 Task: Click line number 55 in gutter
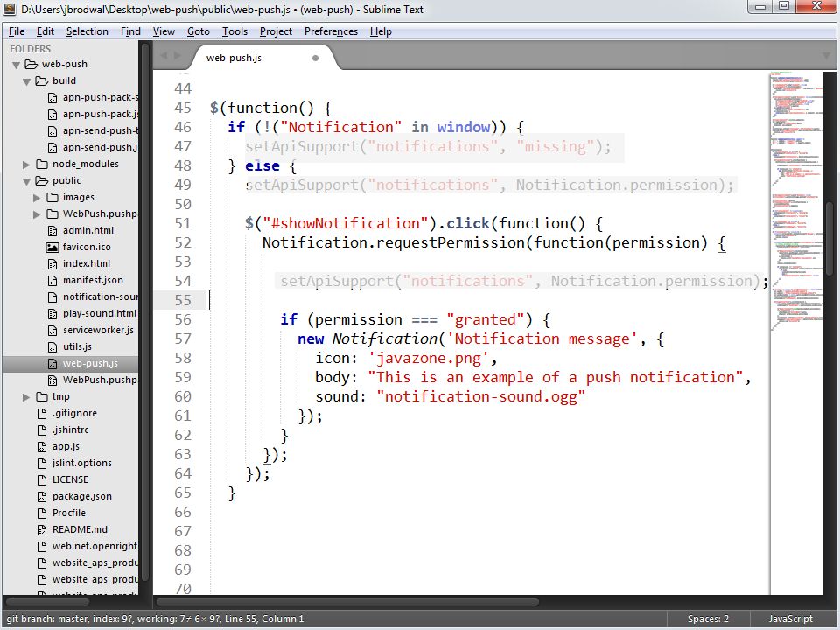183,300
